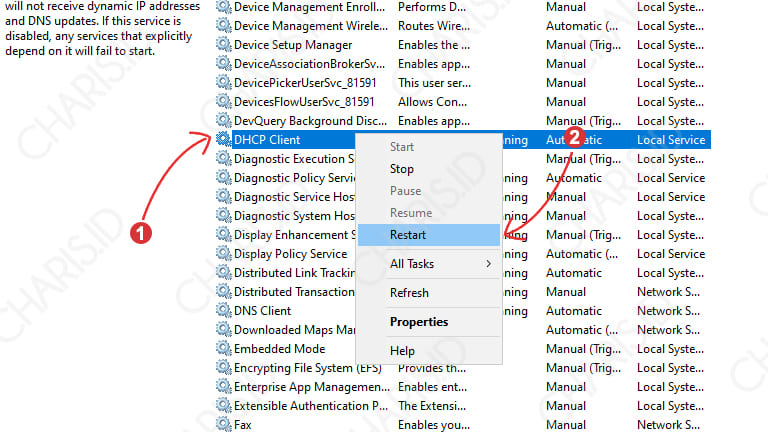Image resolution: width=768 pixels, height=432 pixels.
Task: Click the gear icon beside DHCP Client
Action: (x=224, y=140)
